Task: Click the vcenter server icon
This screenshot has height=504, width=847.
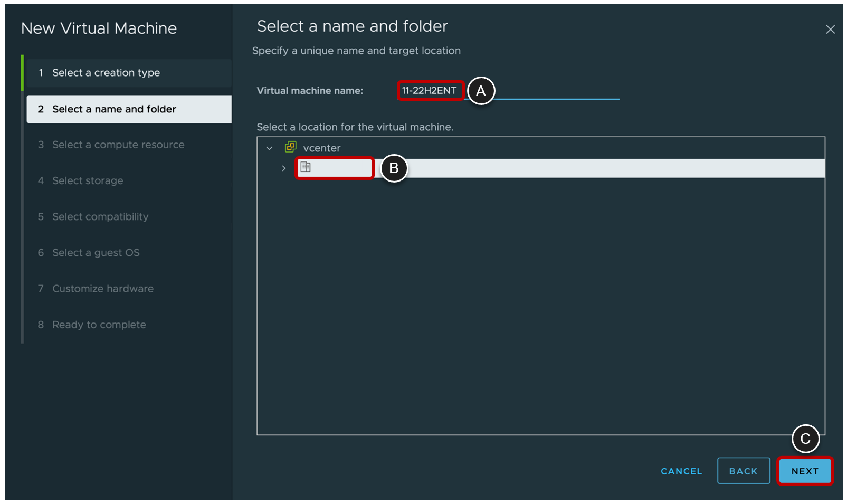Action: click(x=291, y=148)
